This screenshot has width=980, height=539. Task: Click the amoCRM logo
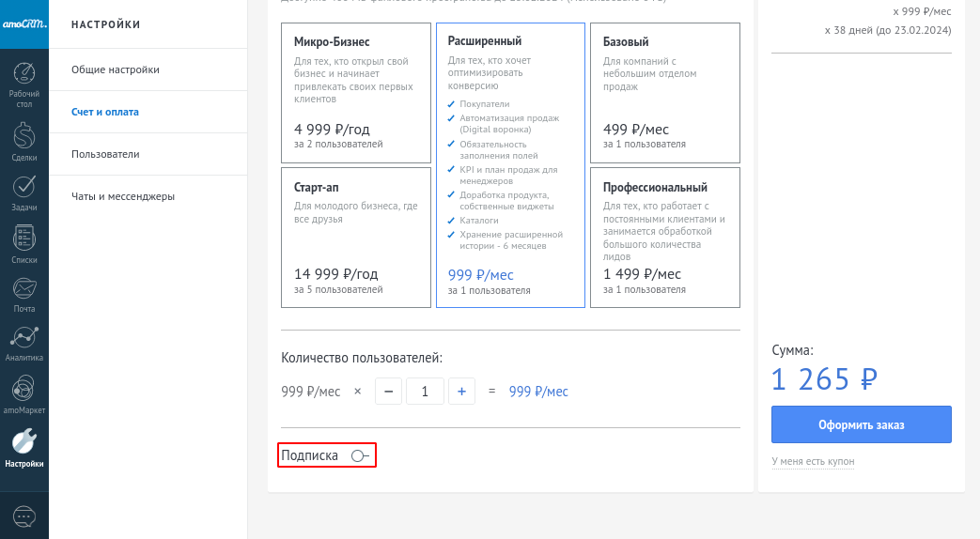[24, 23]
